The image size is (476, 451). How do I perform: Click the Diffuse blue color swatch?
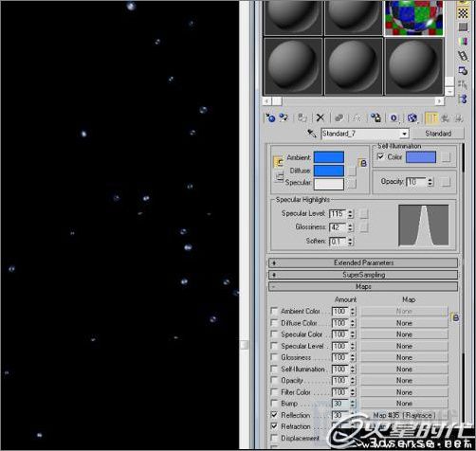coord(329,171)
